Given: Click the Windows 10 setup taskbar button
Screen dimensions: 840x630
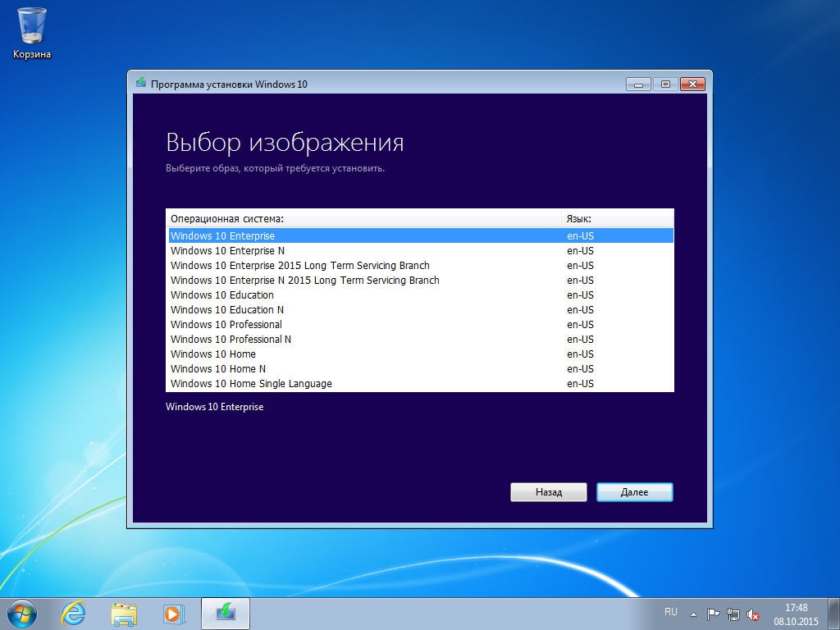Looking at the screenshot, I should pos(226,614).
